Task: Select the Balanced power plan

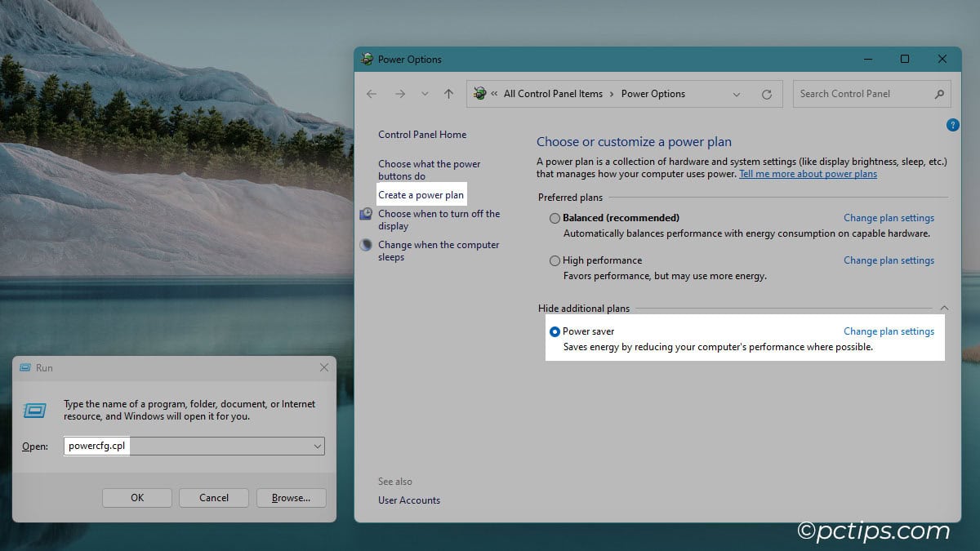Action: pyautogui.click(x=555, y=217)
